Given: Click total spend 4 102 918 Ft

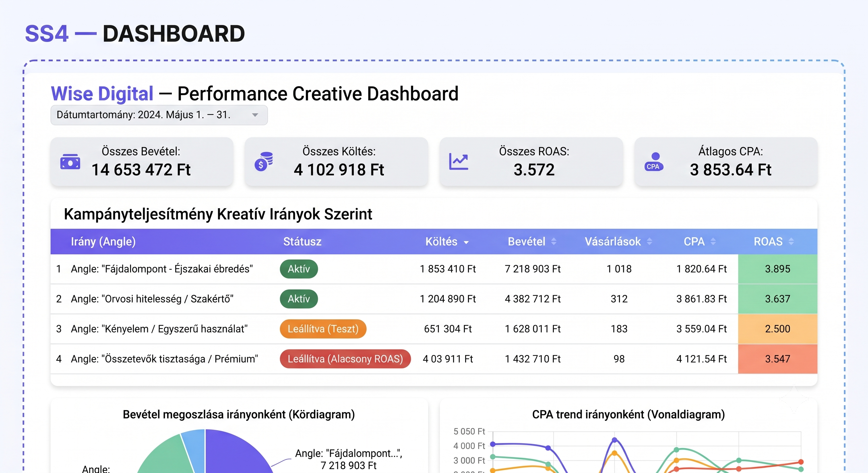Looking at the screenshot, I should [339, 170].
